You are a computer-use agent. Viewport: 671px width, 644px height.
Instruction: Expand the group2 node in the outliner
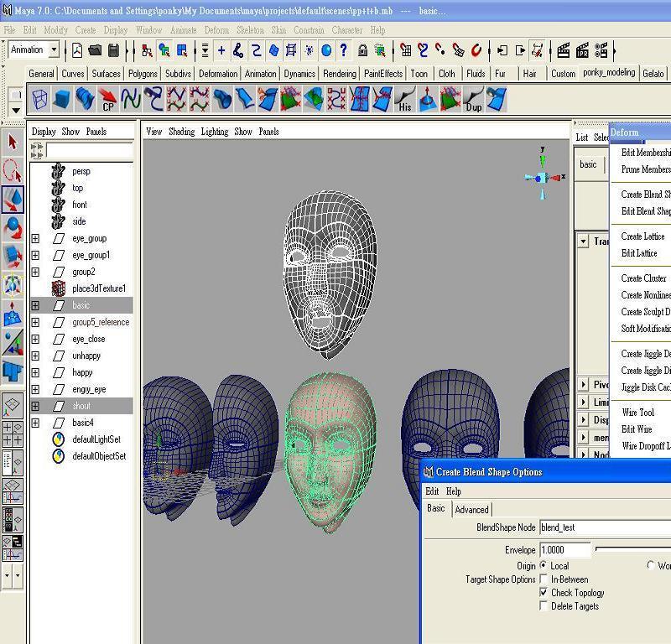[35, 272]
